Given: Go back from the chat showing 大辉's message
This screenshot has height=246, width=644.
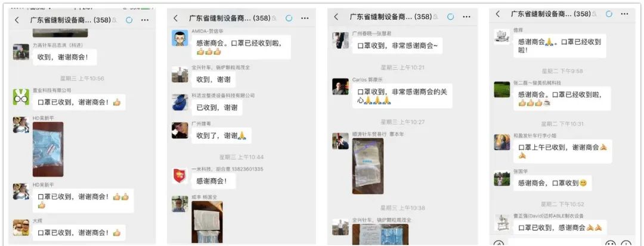Looking at the screenshot, I should pyautogui.click(x=17, y=20).
